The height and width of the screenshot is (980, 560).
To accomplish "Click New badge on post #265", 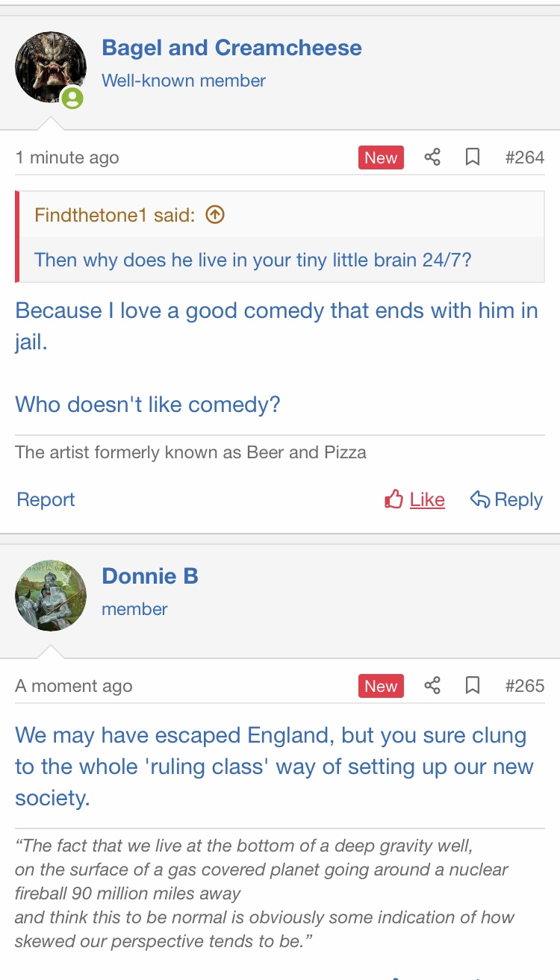I will coord(381,686).
